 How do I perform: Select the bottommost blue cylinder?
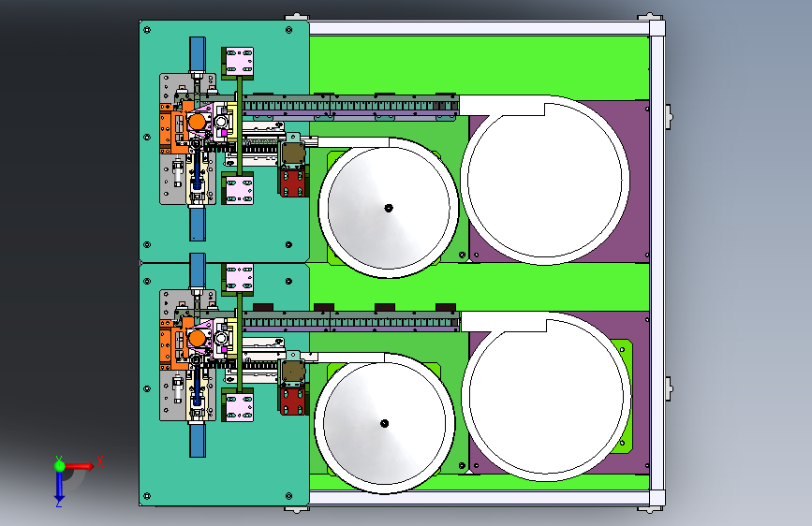[x=198, y=440]
